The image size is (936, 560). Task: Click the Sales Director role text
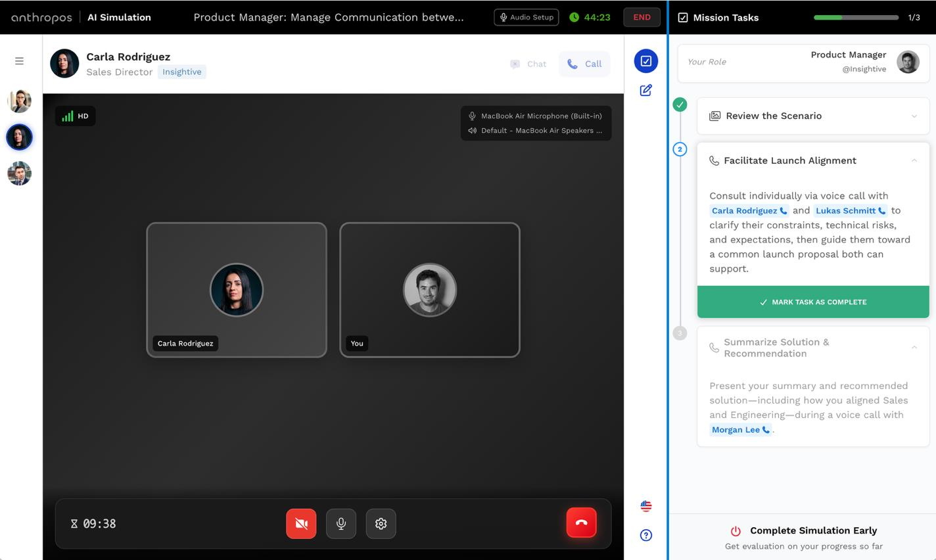tap(119, 72)
